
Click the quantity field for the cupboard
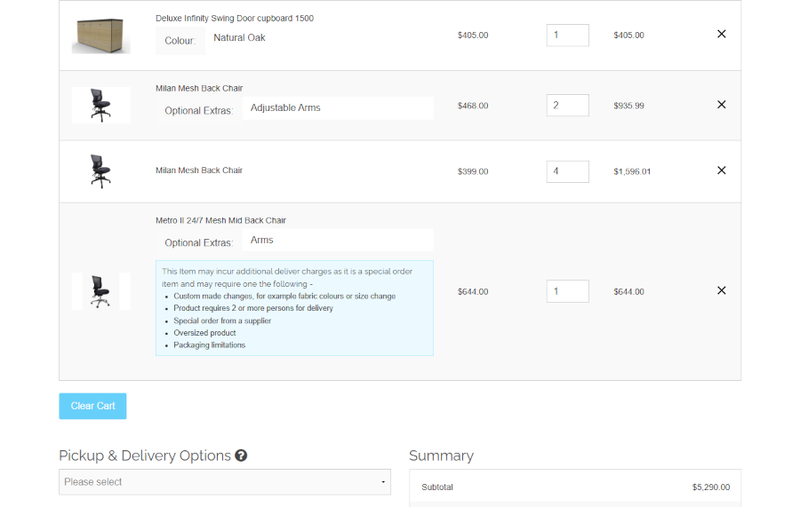[x=567, y=35]
